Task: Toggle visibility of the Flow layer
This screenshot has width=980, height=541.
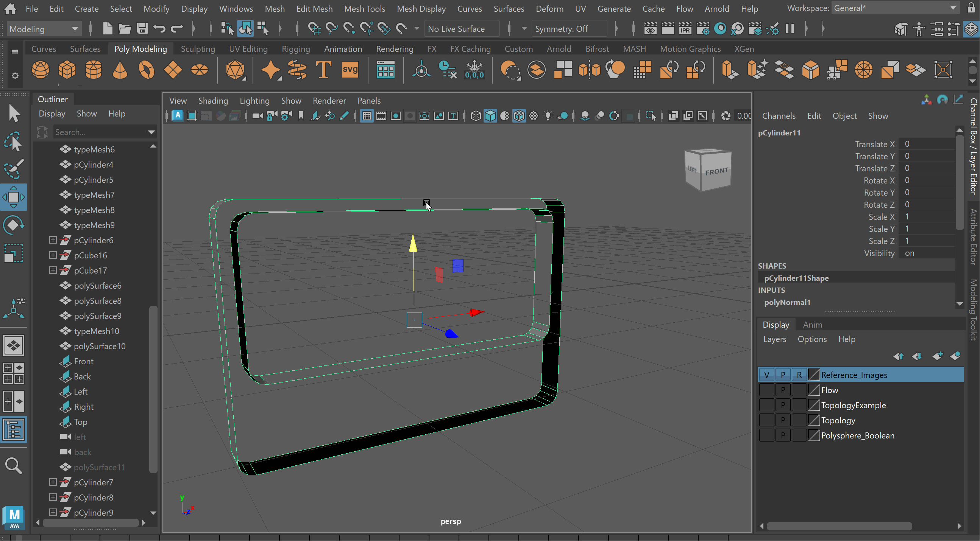Action: 766,390
